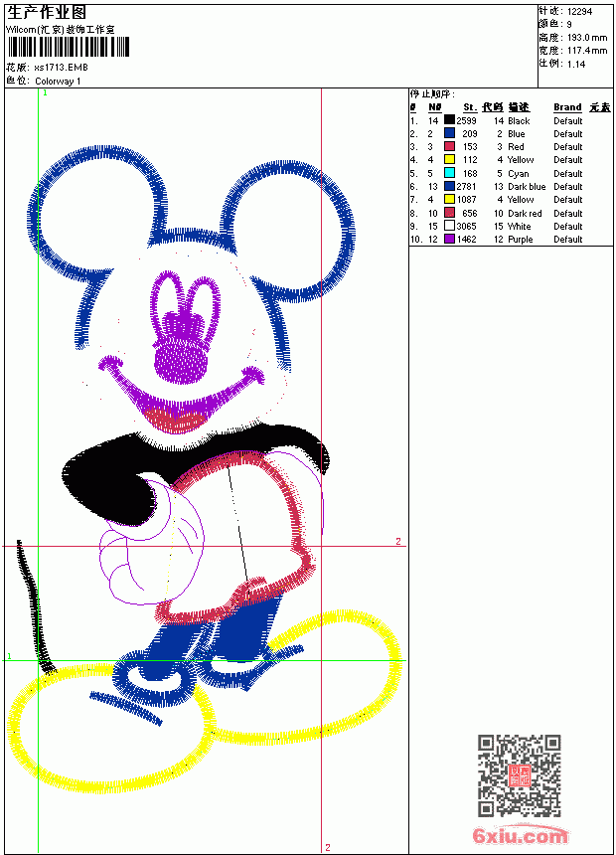The width and height of the screenshot is (616, 855).
Task: Click the Brand column header
Action: tap(567, 107)
